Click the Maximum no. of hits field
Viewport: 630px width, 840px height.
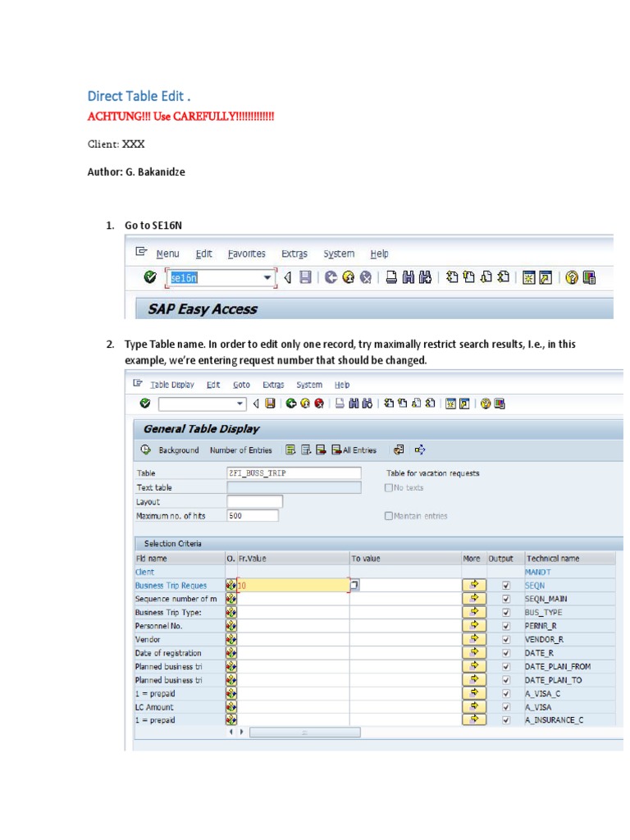tap(253, 515)
